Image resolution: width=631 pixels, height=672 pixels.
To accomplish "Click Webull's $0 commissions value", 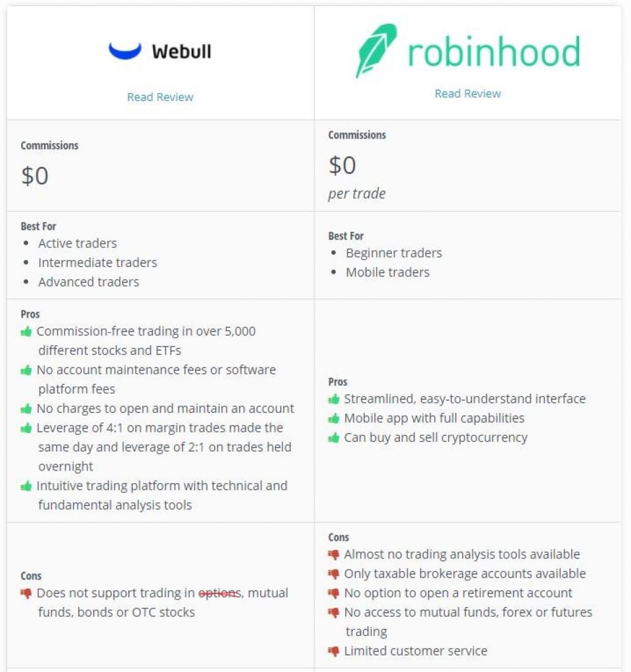I will tap(35, 176).
